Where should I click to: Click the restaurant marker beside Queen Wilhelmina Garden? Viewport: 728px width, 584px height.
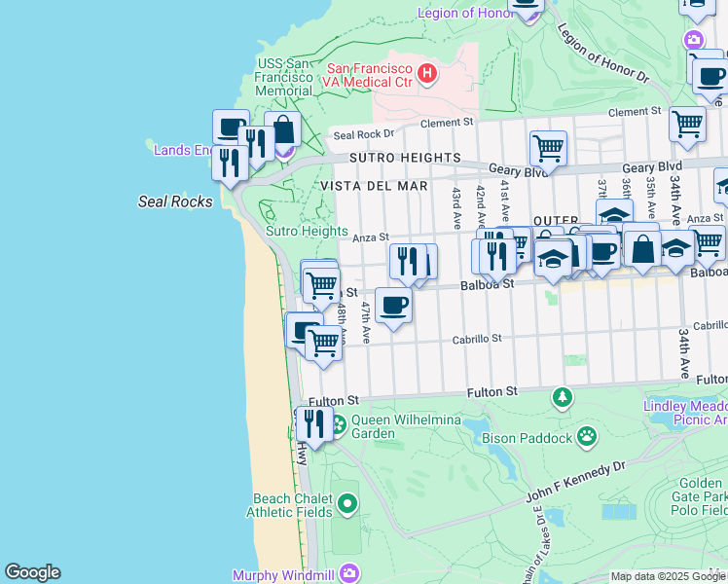pyautogui.click(x=313, y=423)
